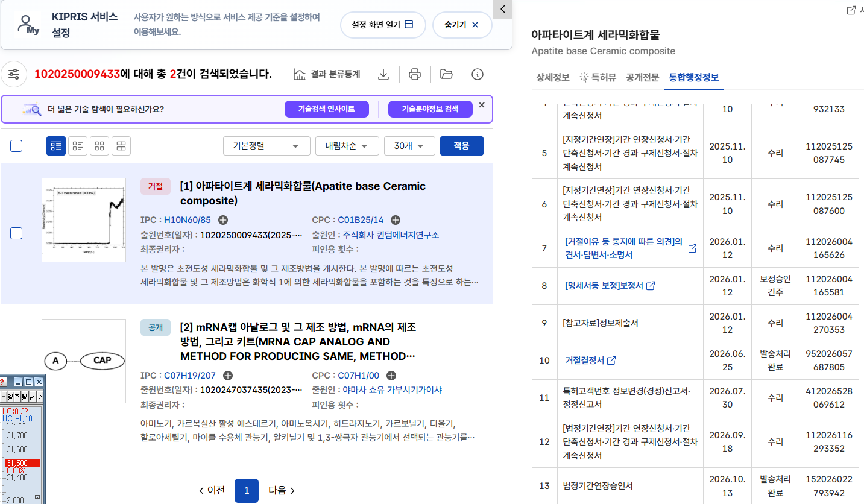Open 결과 분류통계 statistics
864x504 pixels.
pos(327,74)
